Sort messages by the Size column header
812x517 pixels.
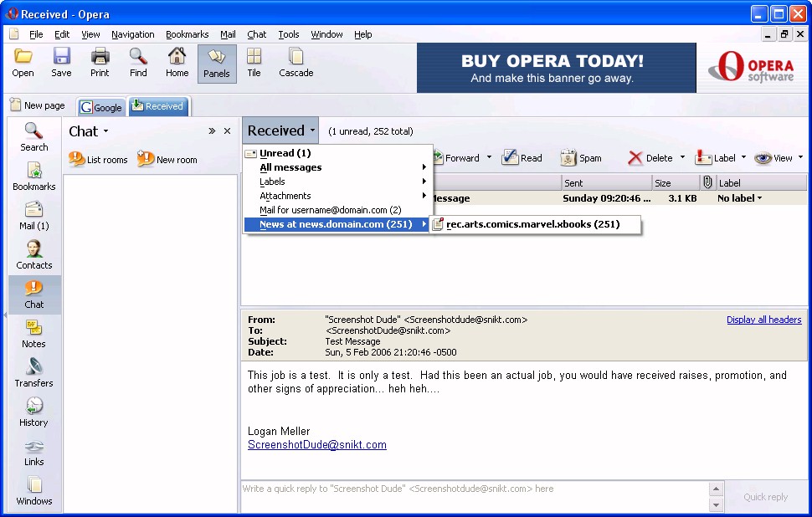(x=676, y=182)
